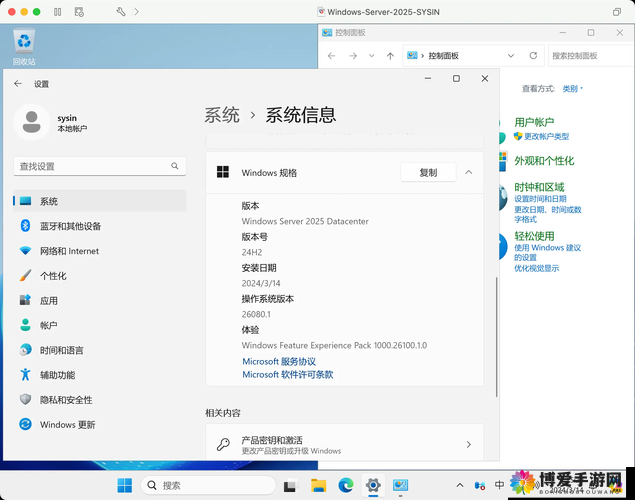Click Search Control Panel field
This screenshot has height=500, width=635.
pyautogui.click(x=591, y=55)
